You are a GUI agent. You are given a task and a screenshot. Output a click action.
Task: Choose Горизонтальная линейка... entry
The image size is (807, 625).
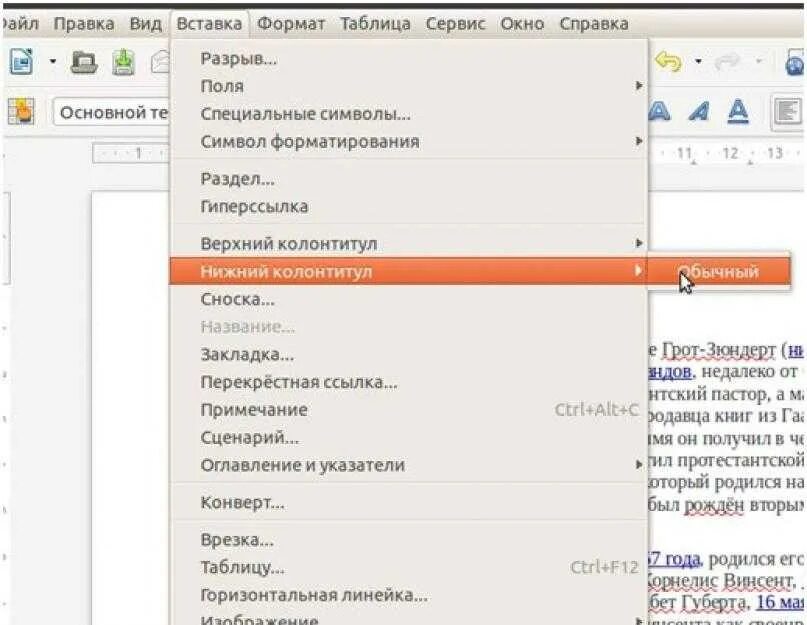pos(409,596)
